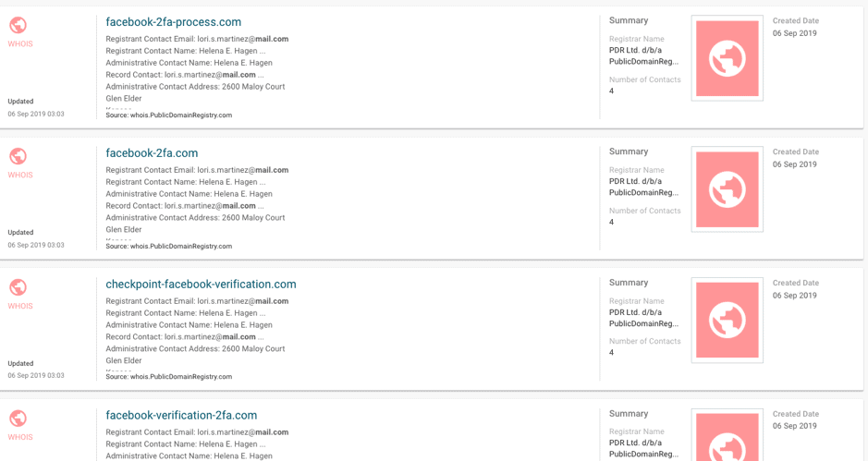The width and height of the screenshot is (868, 461).
Task: Click Created Date value of checkpoint-facebook-verification.com
Action: (x=795, y=296)
